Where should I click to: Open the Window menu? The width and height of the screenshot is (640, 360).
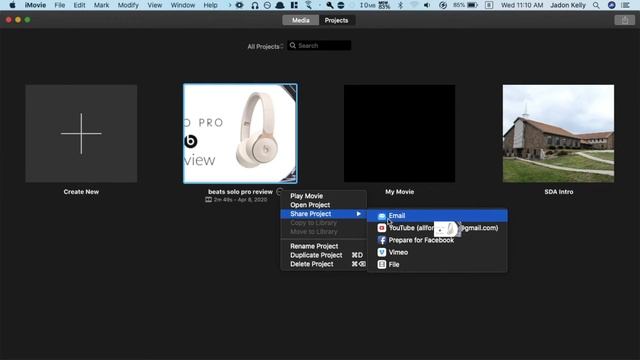[x=183, y=5]
